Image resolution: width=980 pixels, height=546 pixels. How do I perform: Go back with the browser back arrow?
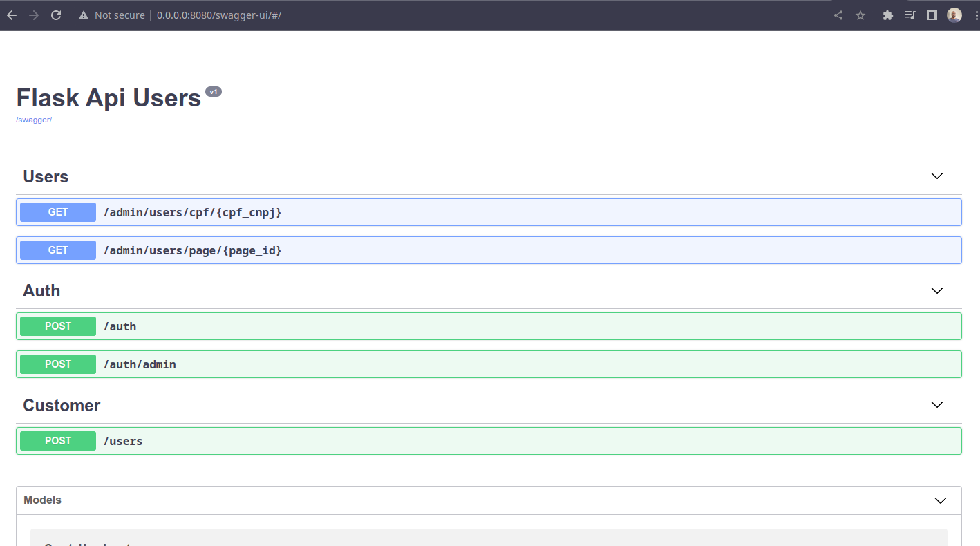[12, 15]
